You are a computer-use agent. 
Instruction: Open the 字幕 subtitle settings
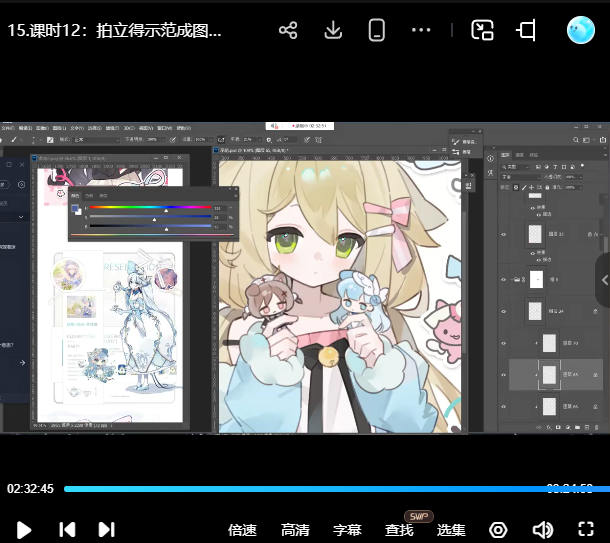[347, 530]
